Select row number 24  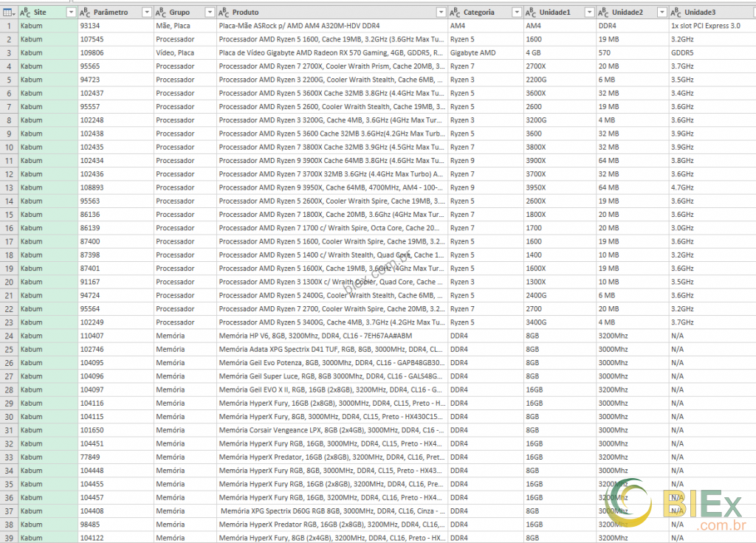coord(9,336)
